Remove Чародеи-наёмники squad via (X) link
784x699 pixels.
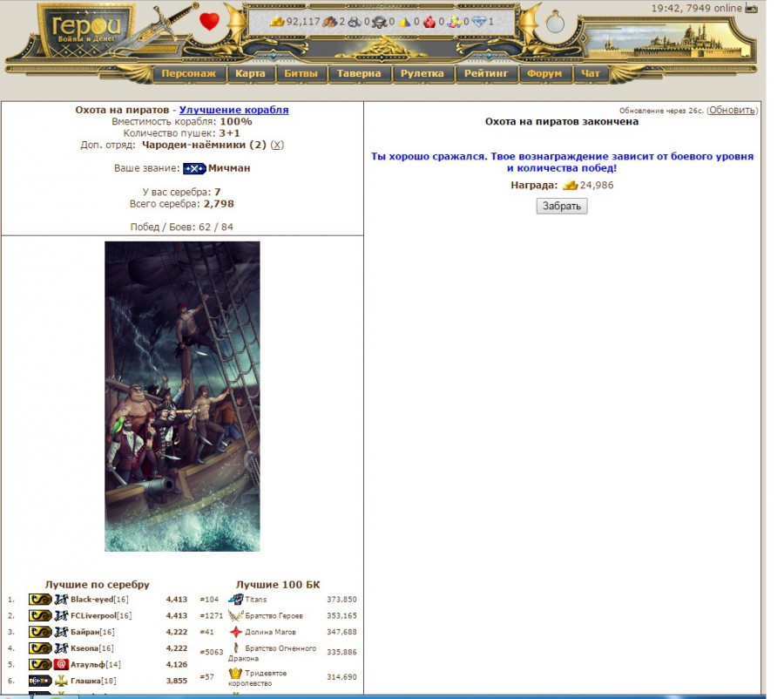[x=277, y=145]
